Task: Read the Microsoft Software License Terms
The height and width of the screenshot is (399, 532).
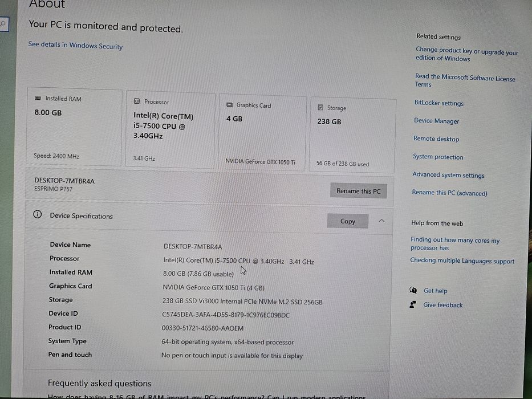Action: (x=465, y=80)
